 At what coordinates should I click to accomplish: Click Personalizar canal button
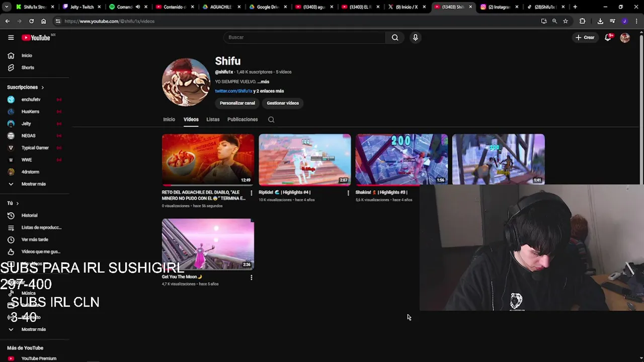click(237, 103)
